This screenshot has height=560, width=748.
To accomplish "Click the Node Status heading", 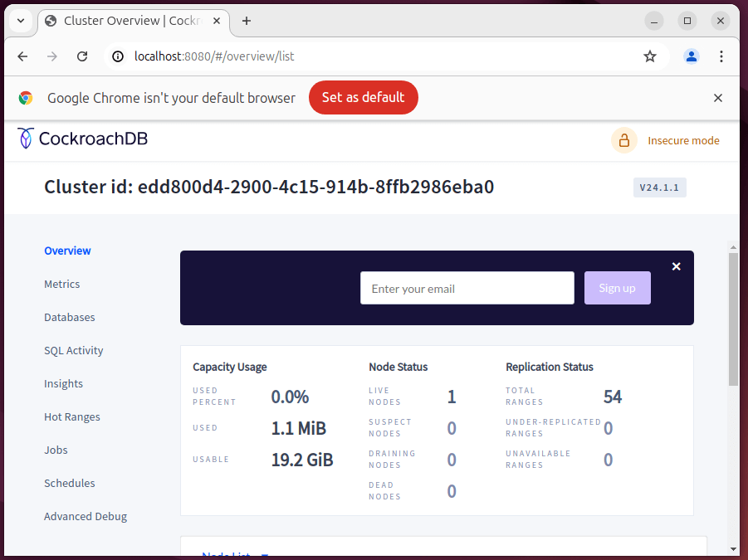I will coord(398,367).
